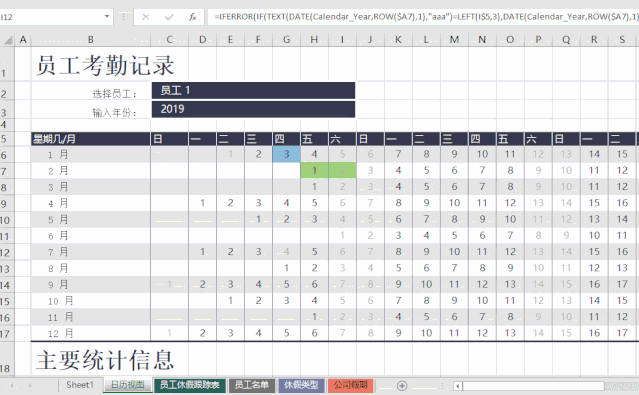This screenshot has height=395, width=639.
Task: Click the 星期几/月 header cell
Action: [90, 139]
